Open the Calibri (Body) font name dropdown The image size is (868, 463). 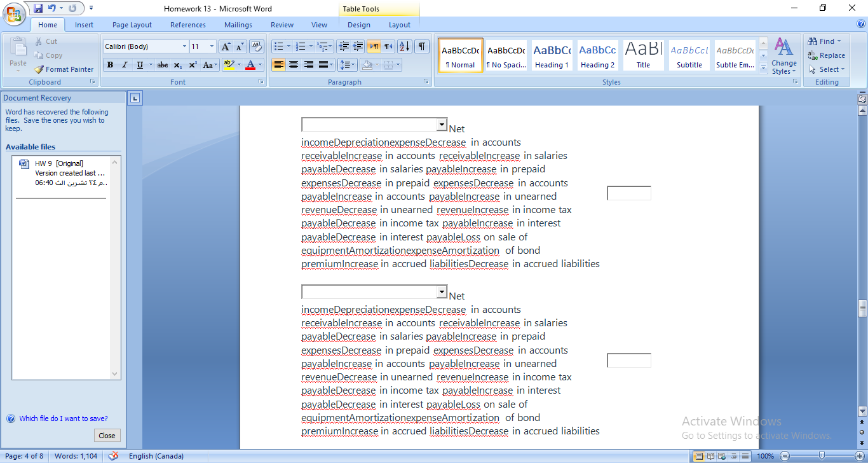[184, 46]
